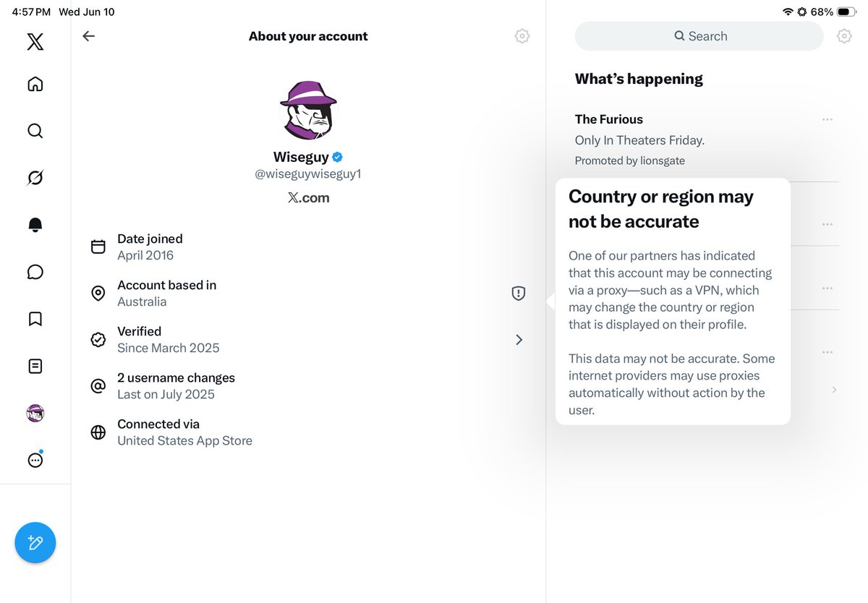
Task: Open the More options circle menu
Action: click(x=35, y=460)
